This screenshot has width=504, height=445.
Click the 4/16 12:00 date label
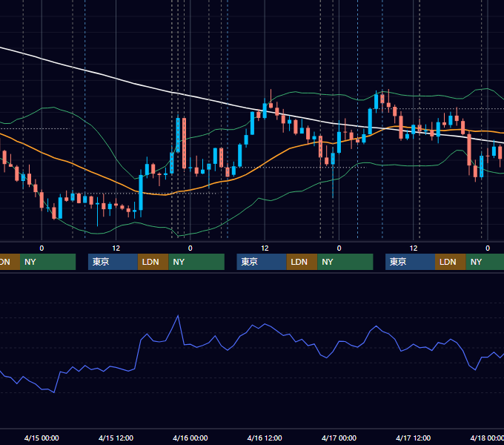point(265,438)
